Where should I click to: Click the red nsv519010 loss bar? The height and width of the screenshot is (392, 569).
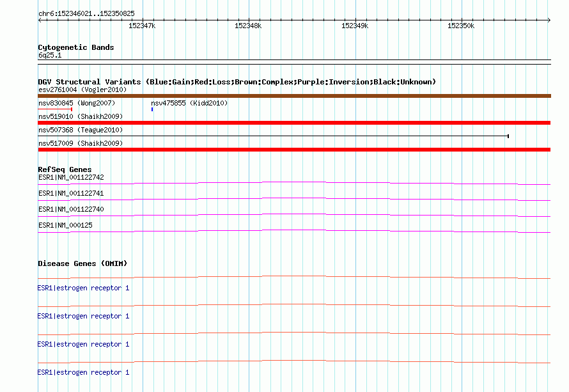pyautogui.click(x=294, y=123)
